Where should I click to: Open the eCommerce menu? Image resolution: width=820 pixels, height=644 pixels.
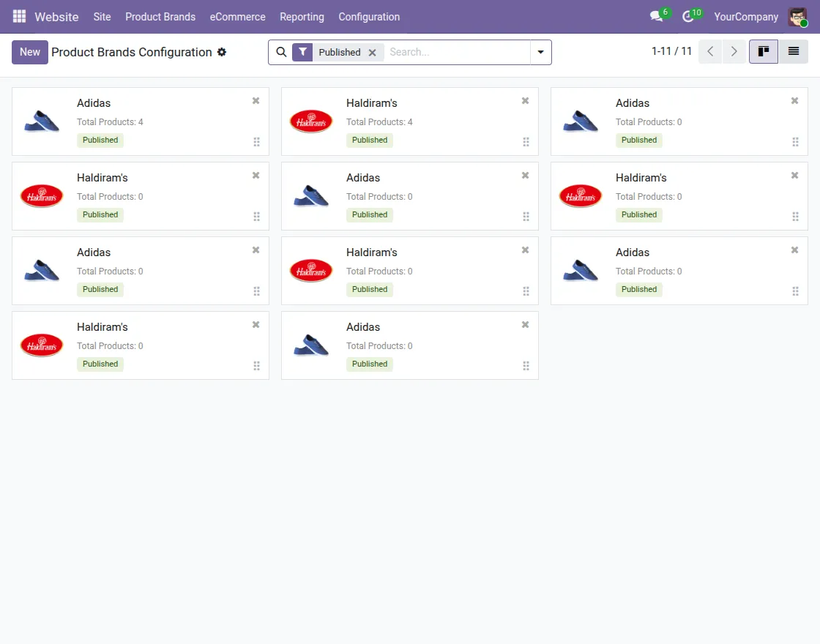coord(237,17)
